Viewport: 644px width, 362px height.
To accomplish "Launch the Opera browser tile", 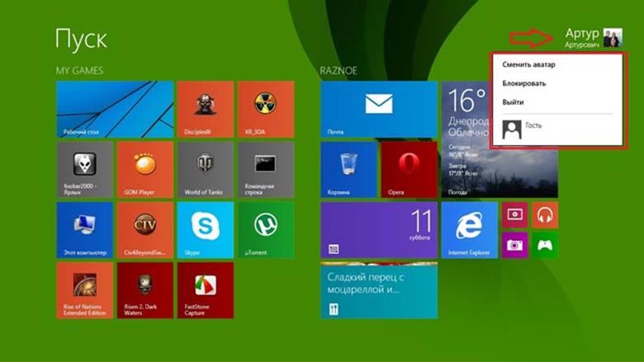I will click(409, 170).
